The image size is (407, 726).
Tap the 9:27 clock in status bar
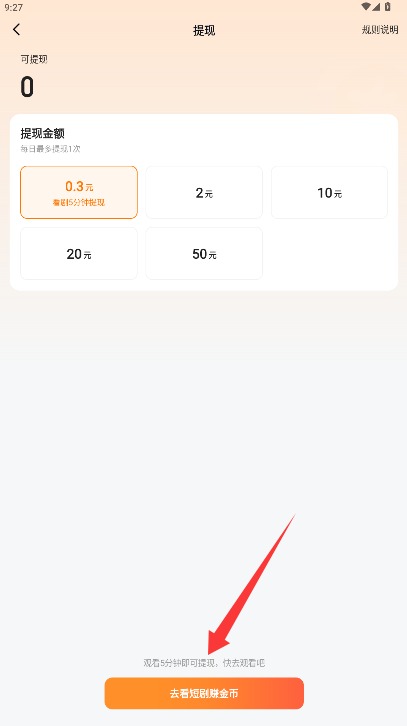click(13, 7)
